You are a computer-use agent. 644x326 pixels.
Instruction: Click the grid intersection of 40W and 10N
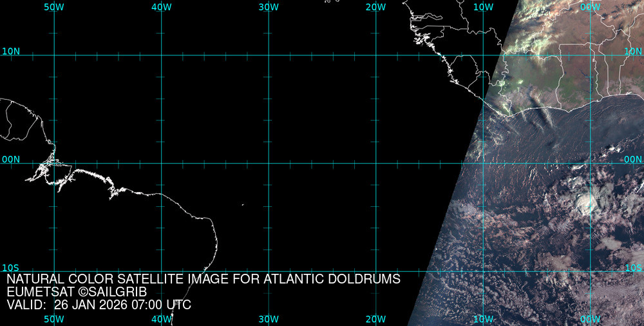161,55
